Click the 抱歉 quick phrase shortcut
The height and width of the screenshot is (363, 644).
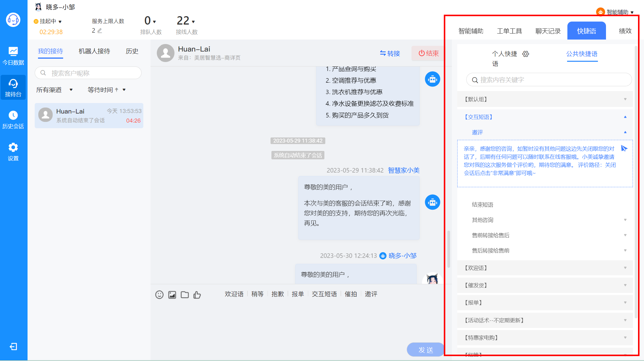(277, 294)
